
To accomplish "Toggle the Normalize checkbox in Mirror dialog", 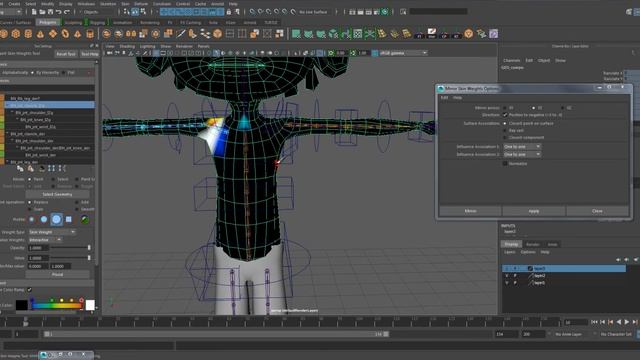I will [505, 164].
